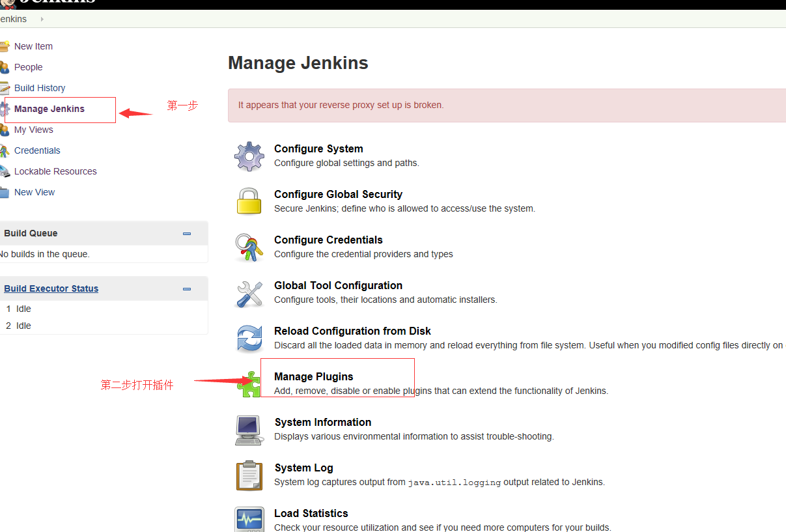The width and height of the screenshot is (786, 532).
Task: Click the Reload Configuration refresh arrows icon
Action: coord(249,339)
